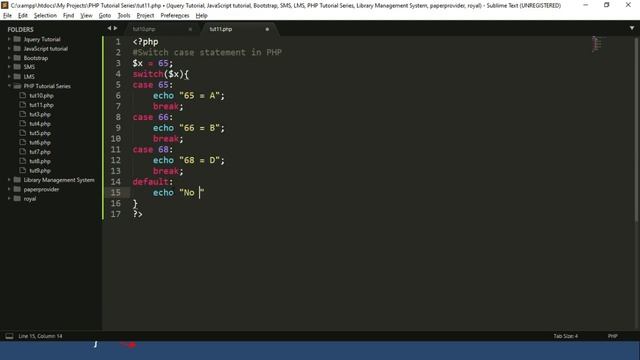Click the paperprovider folder icon

coord(17,189)
